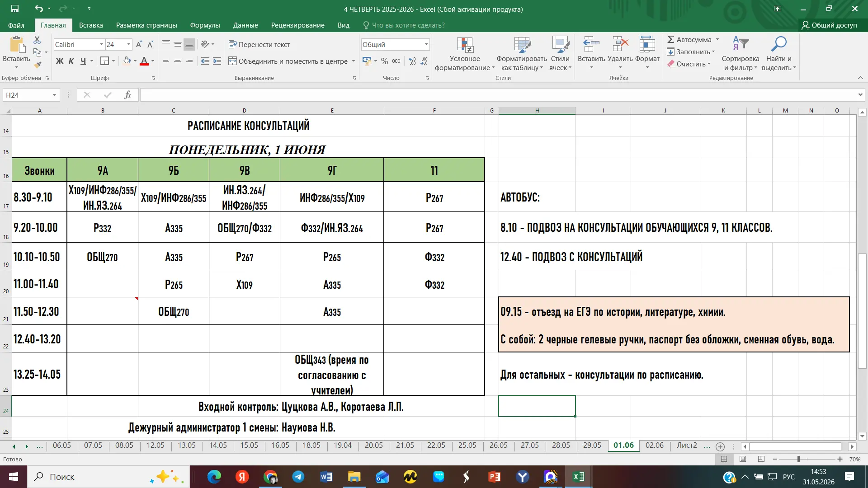The height and width of the screenshot is (488, 868).
Task: Open text orientation options
Action: (x=208, y=44)
